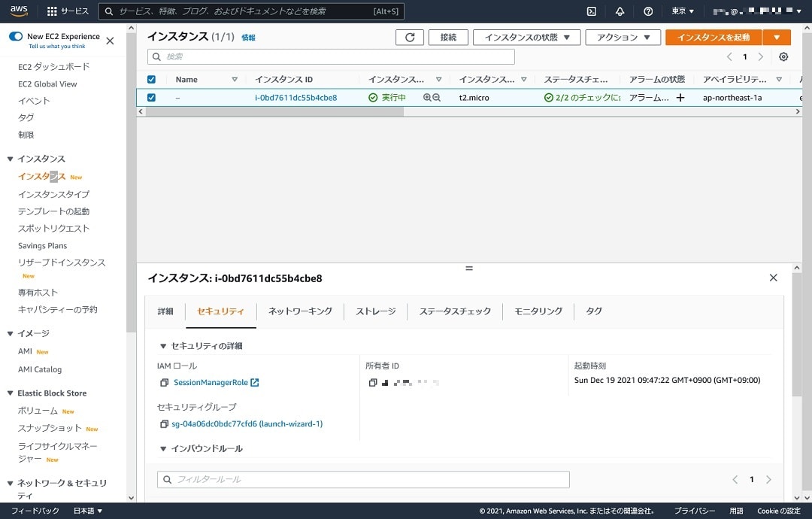This screenshot has width=812, height=519.
Task: Copy the security group ID
Action: [x=164, y=423]
